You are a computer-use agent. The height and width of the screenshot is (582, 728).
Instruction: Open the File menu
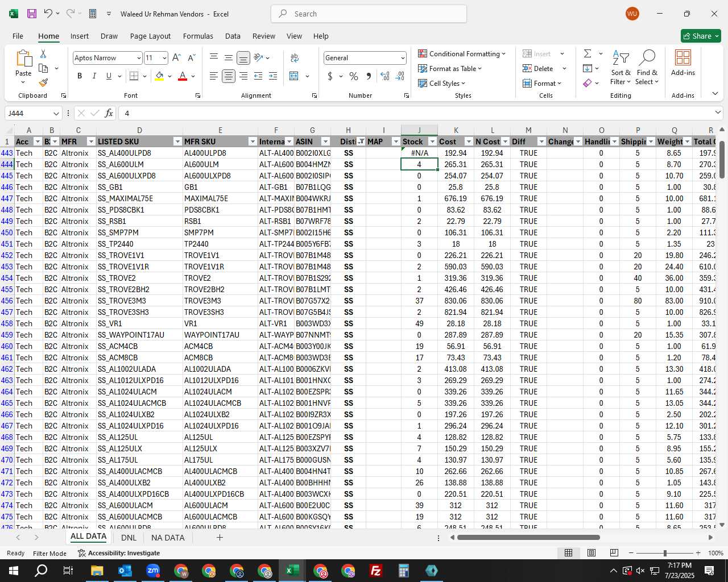pos(18,36)
